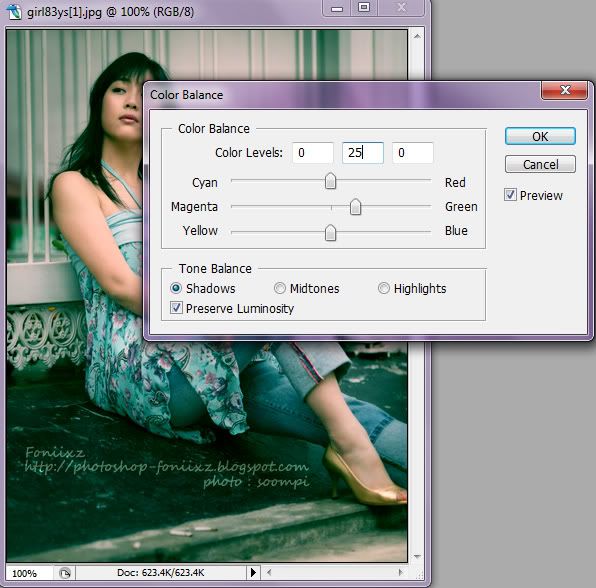Maximize the girl83ys document window

pos(364,8)
